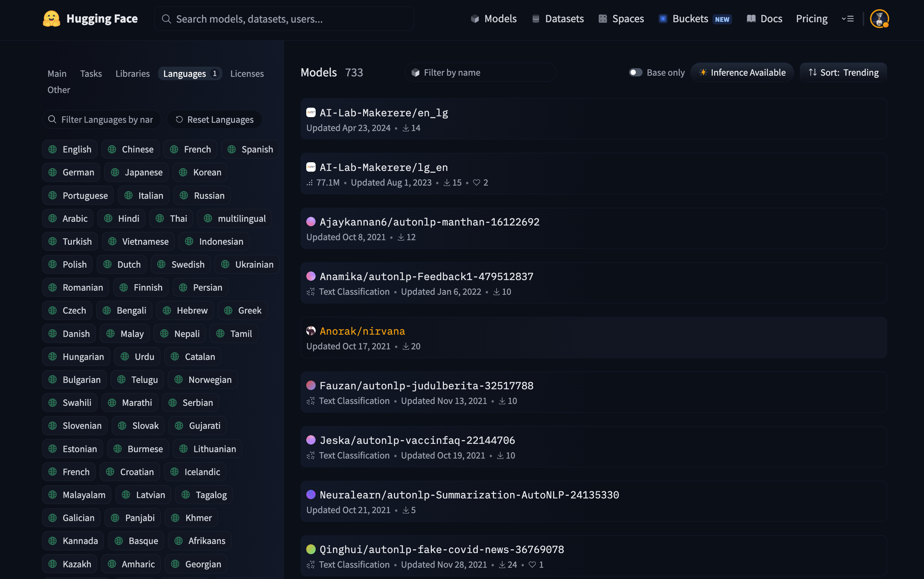Open Anamika/autonlp-Feedback1-479512837 model

593,283
